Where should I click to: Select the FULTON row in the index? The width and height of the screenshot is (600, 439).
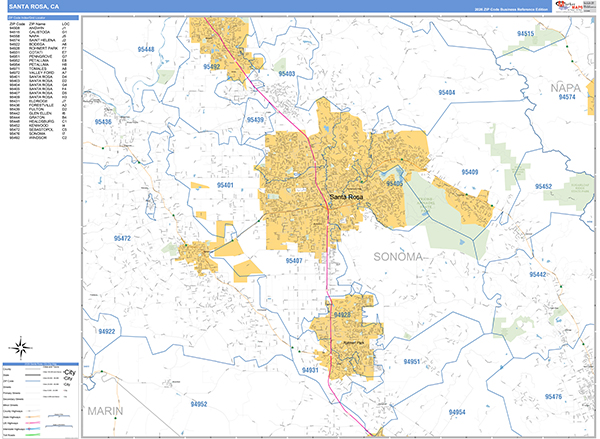coord(38,109)
